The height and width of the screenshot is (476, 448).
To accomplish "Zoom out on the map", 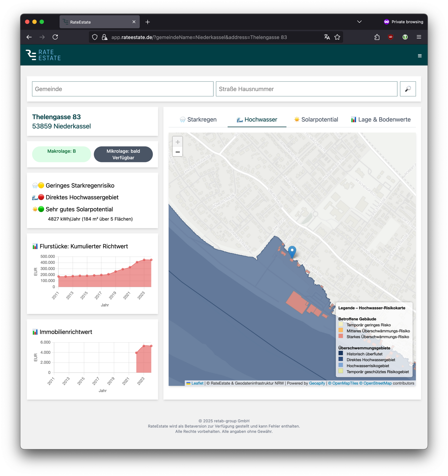I will pyautogui.click(x=178, y=152).
